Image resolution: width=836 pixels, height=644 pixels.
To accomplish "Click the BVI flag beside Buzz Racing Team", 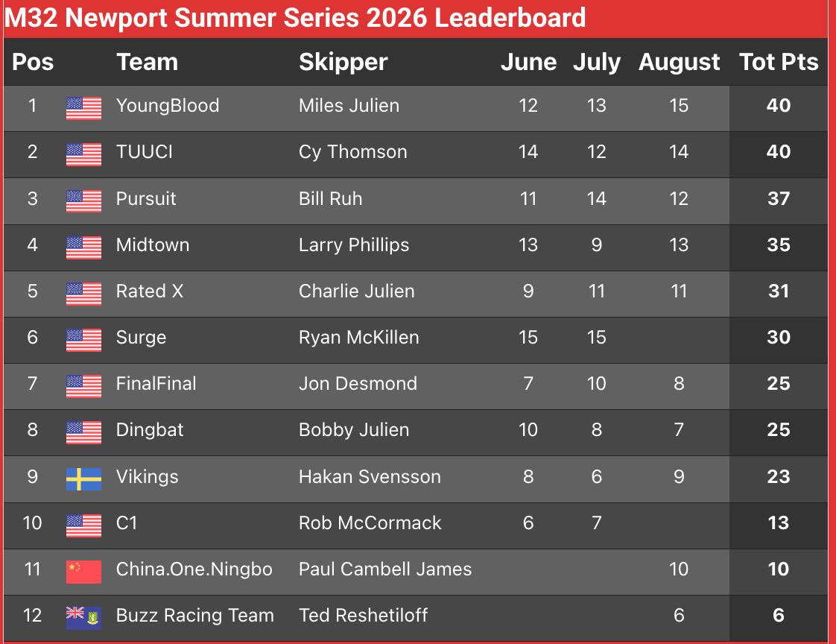I will pos(83,618).
